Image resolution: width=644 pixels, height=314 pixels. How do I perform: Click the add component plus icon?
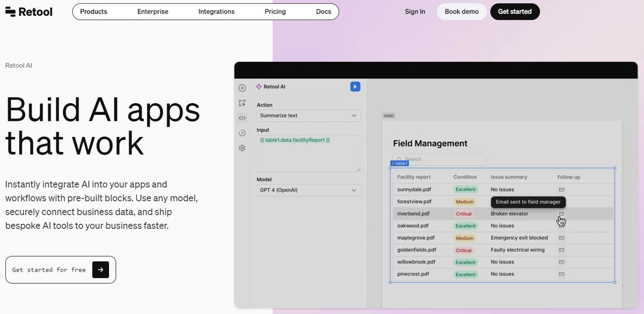click(x=242, y=88)
